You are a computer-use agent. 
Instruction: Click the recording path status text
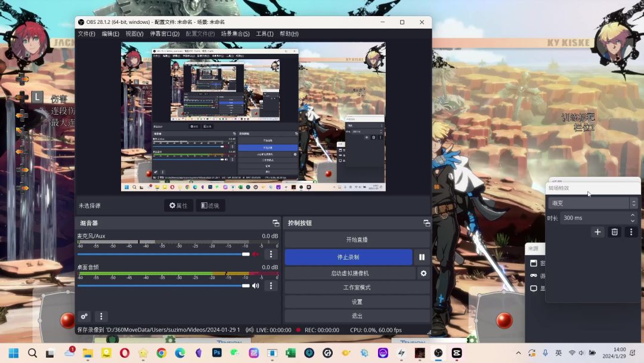[x=159, y=330]
